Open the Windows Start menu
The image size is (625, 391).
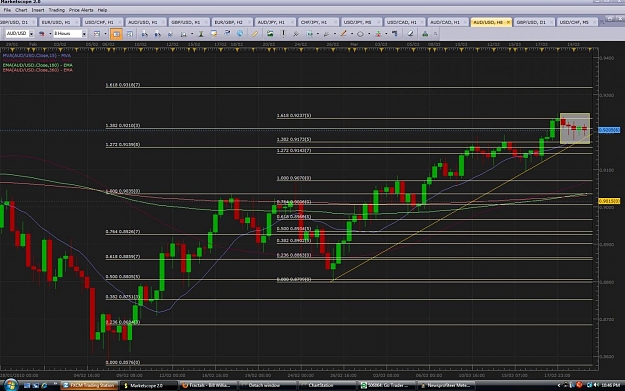tap(10, 385)
